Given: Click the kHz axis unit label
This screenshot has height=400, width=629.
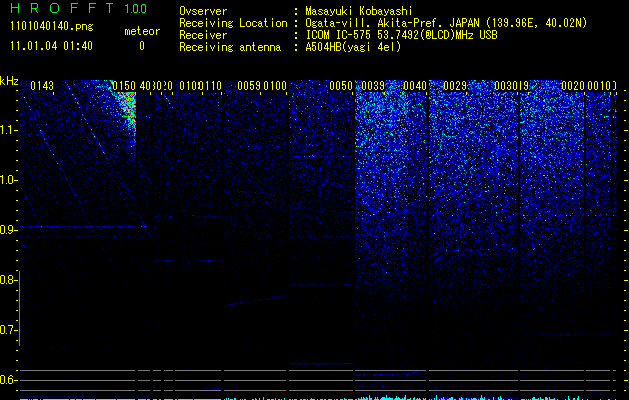Looking at the screenshot, I should pos(9,81).
